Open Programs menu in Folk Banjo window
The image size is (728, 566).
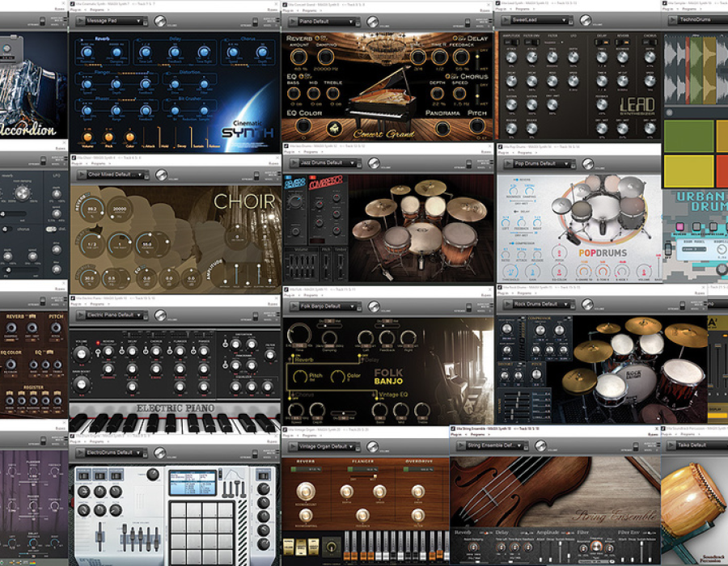point(310,295)
